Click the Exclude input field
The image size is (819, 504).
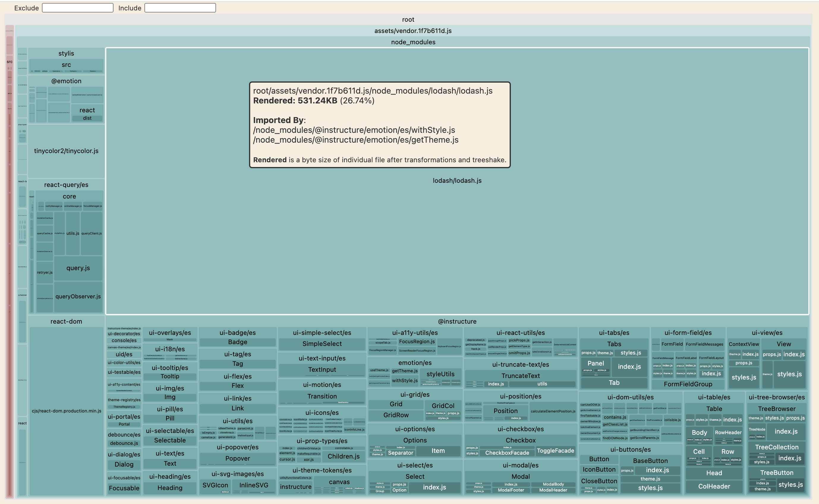pos(77,7)
